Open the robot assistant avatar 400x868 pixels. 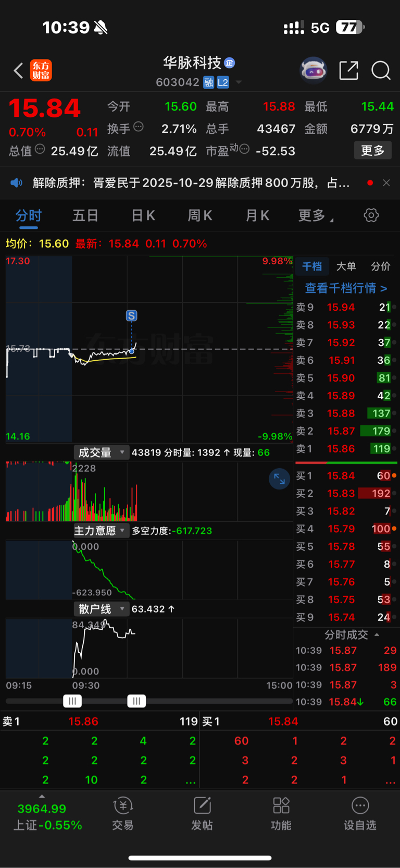pos(314,70)
